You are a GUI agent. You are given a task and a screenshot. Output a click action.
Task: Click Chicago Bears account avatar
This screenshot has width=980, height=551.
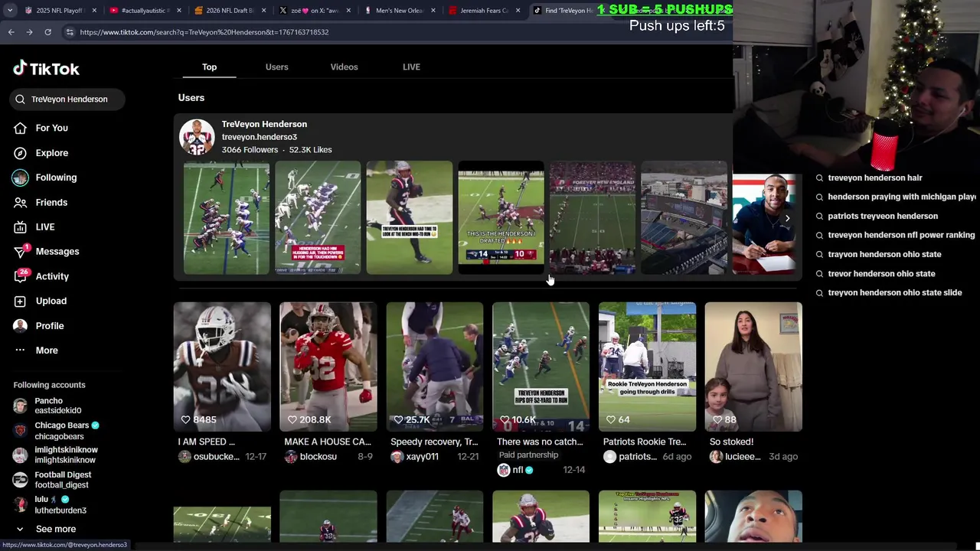(20, 431)
